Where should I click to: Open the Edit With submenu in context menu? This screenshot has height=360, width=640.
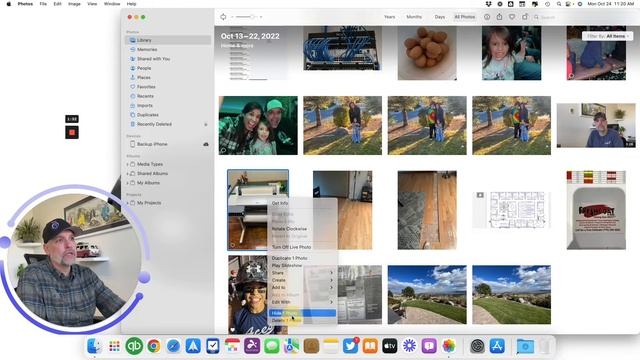coord(302,302)
